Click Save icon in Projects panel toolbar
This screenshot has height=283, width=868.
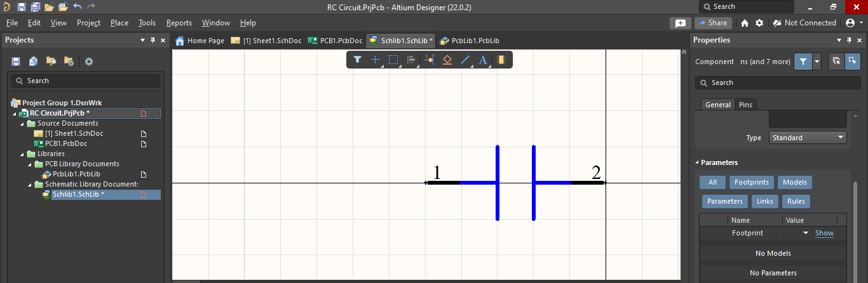pos(16,62)
